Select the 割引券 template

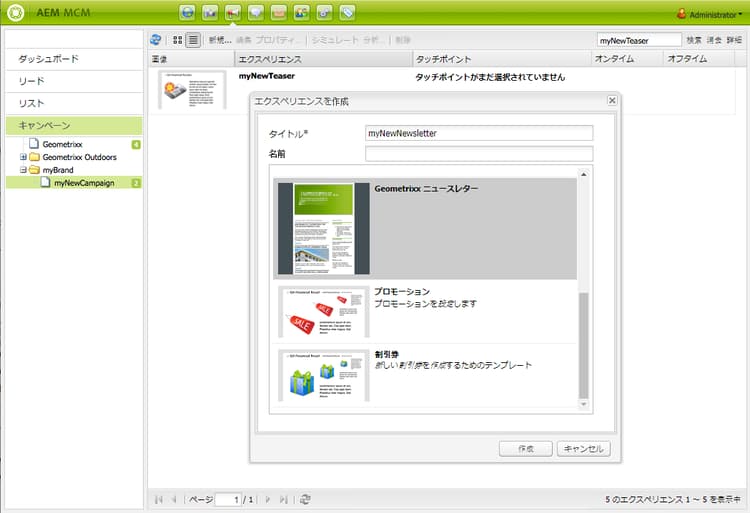tap(425, 375)
